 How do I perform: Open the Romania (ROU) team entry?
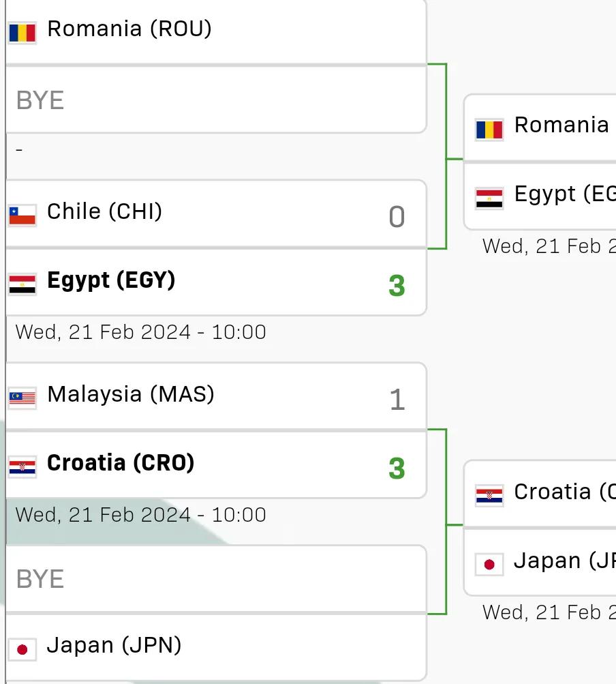click(216, 31)
